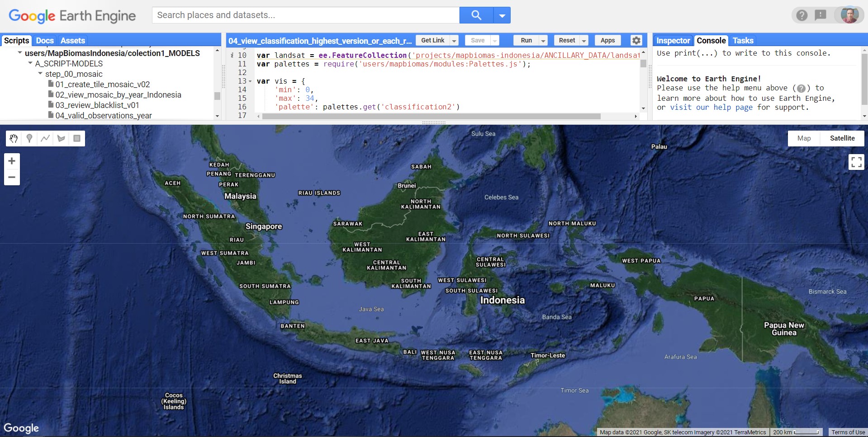Select the draw line tool

tap(45, 138)
